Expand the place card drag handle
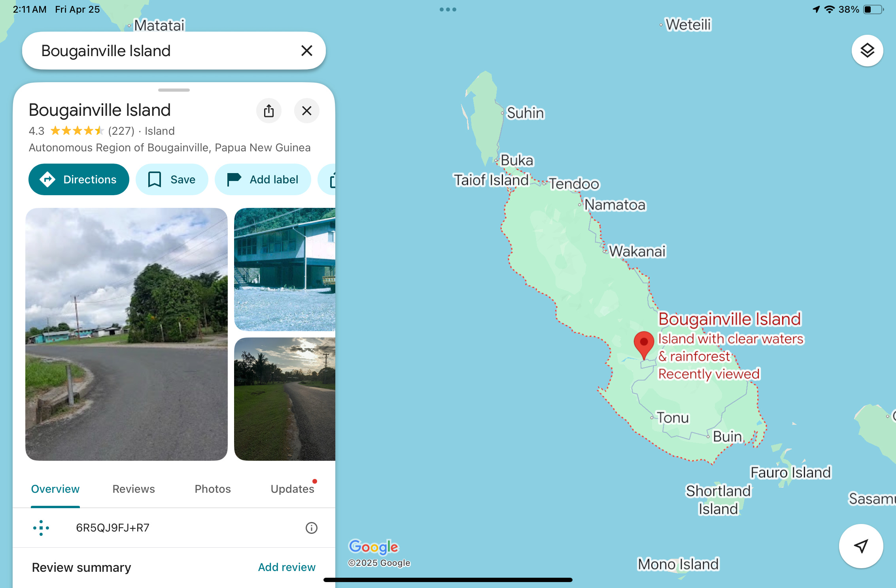896x588 pixels. [174, 90]
